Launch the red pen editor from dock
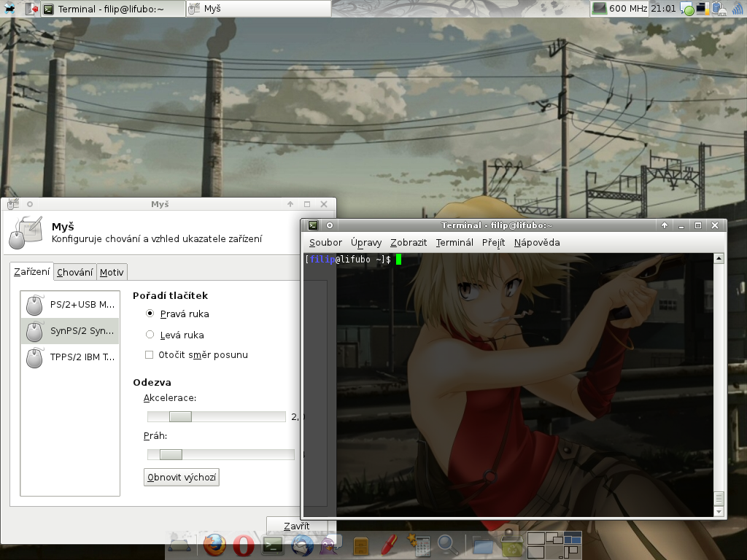 pyautogui.click(x=390, y=545)
